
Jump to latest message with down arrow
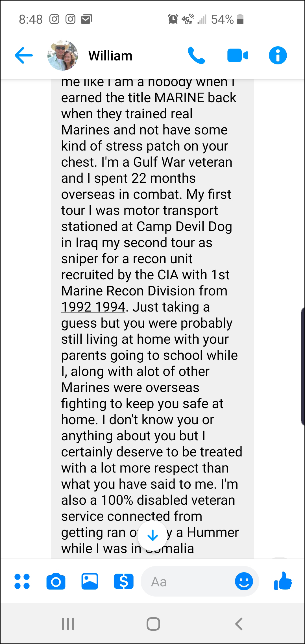tap(152, 535)
